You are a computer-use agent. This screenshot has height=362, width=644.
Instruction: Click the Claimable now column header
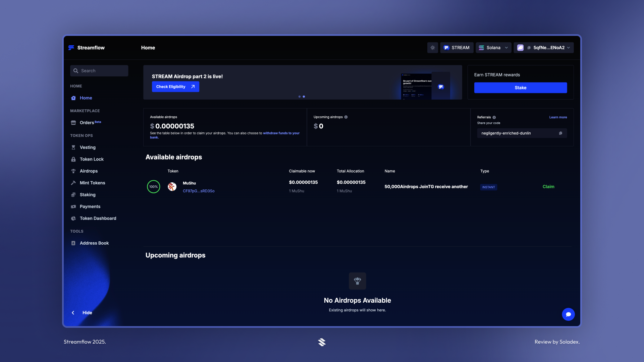pyautogui.click(x=302, y=171)
